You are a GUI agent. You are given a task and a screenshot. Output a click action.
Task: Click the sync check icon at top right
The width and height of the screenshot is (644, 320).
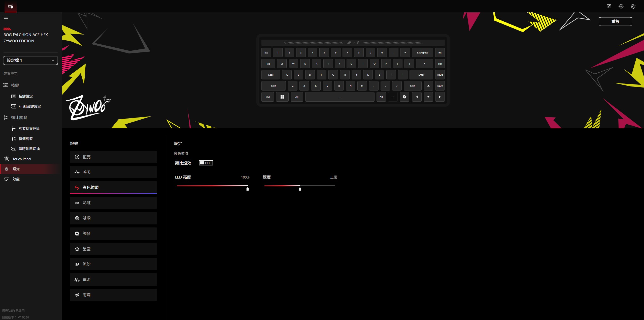point(621,6)
